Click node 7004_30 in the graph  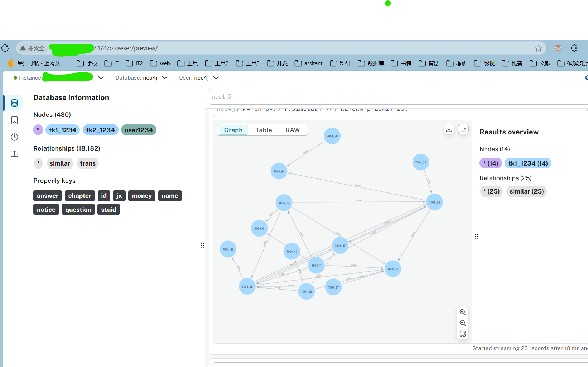tap(332, 136)
